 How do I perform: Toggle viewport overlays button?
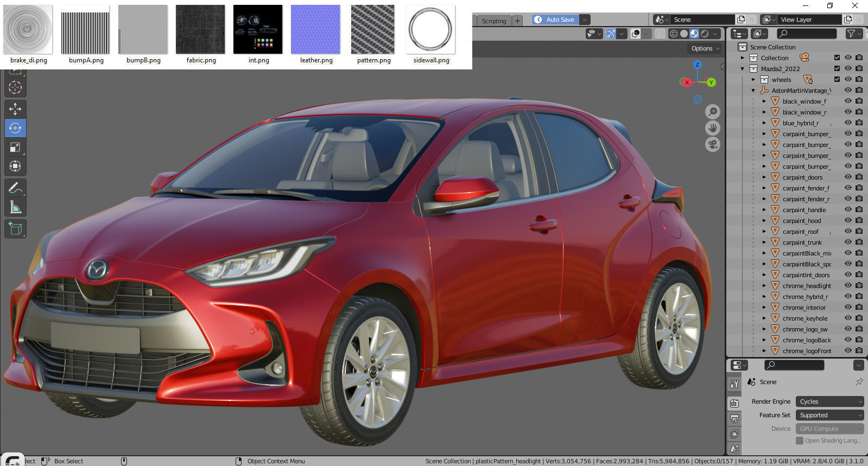(x=636, y=34)
